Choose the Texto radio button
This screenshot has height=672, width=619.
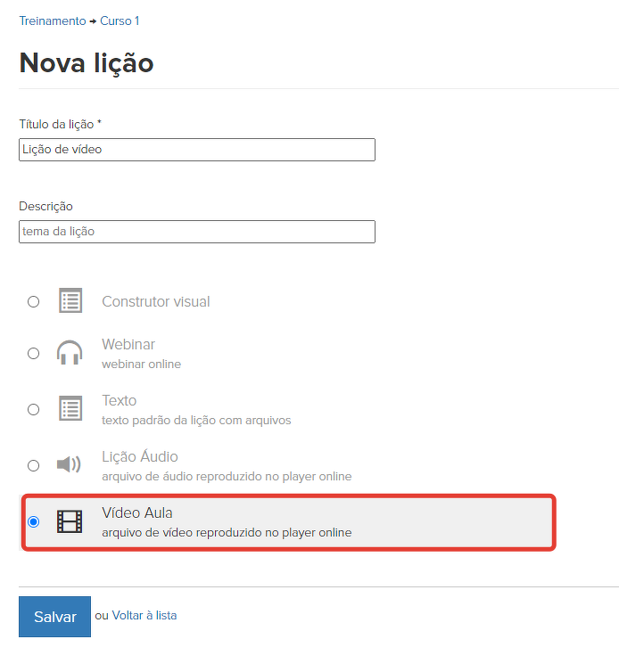click(34, 409)
